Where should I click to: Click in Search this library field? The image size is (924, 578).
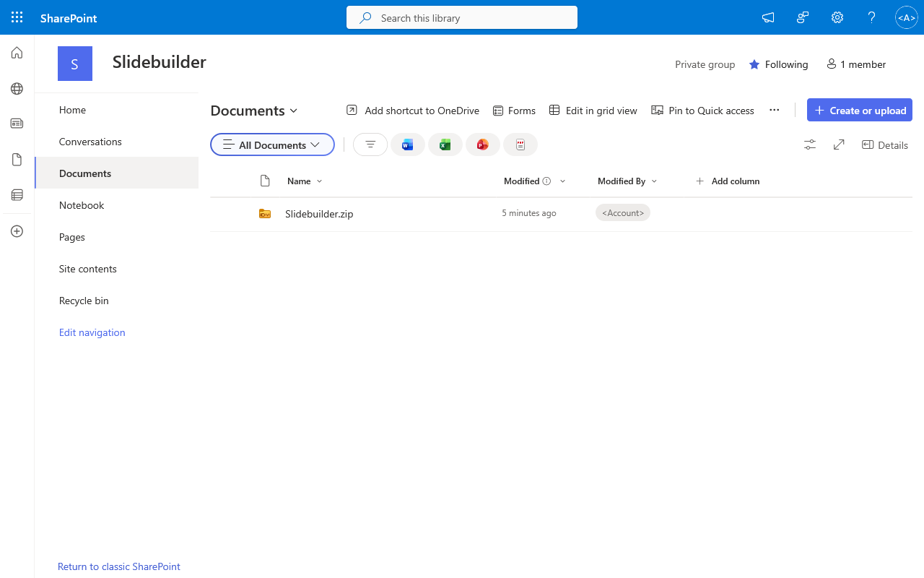pyautogui.click(x=462, y=17)
